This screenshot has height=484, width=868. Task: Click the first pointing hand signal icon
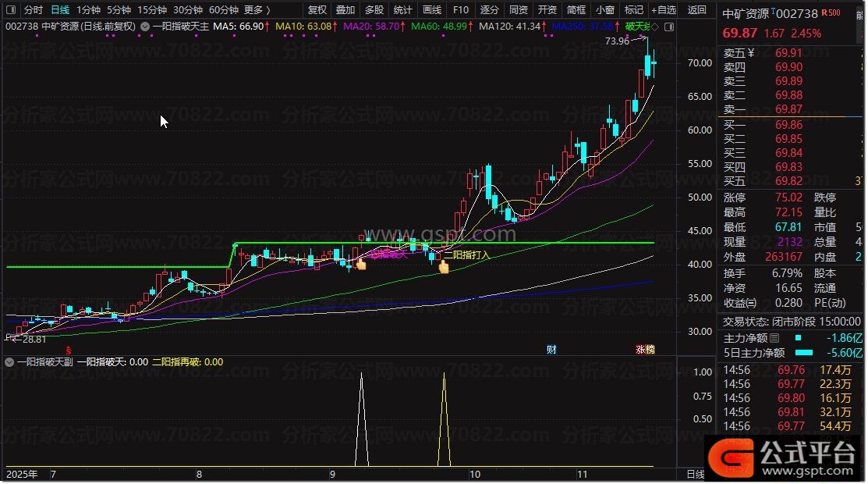pos(360,265)
